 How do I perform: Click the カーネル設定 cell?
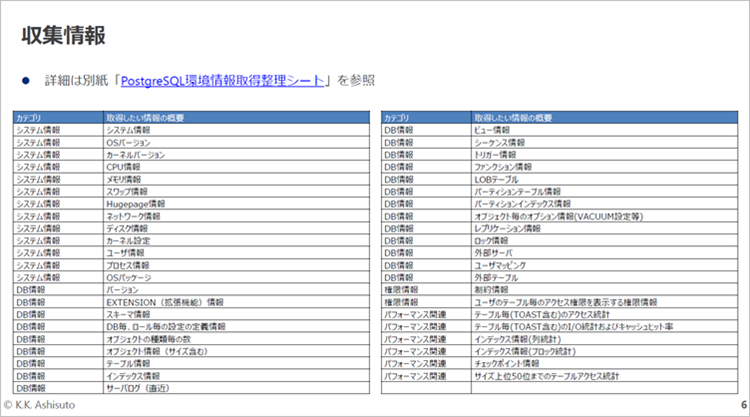236,241
